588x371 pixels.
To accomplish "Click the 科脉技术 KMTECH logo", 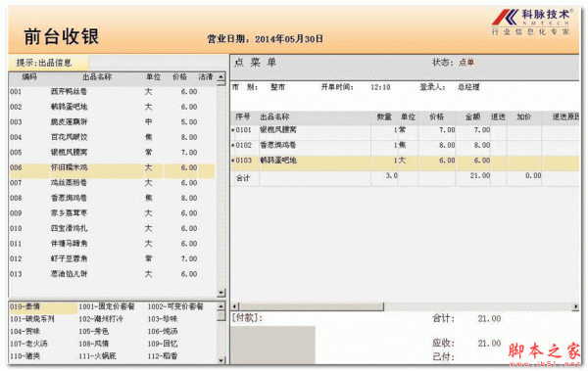I will pyautogui.click(x=531, y=22).
